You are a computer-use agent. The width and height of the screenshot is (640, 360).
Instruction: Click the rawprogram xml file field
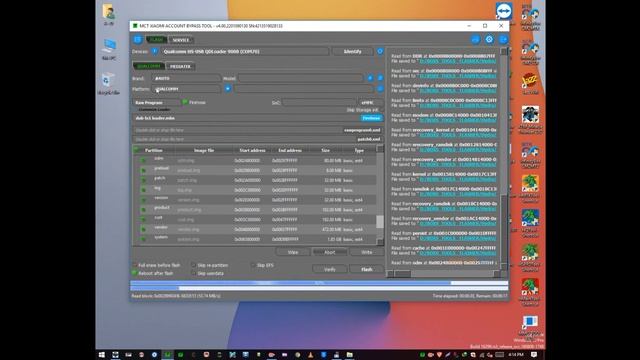click(x=258, y=130)
